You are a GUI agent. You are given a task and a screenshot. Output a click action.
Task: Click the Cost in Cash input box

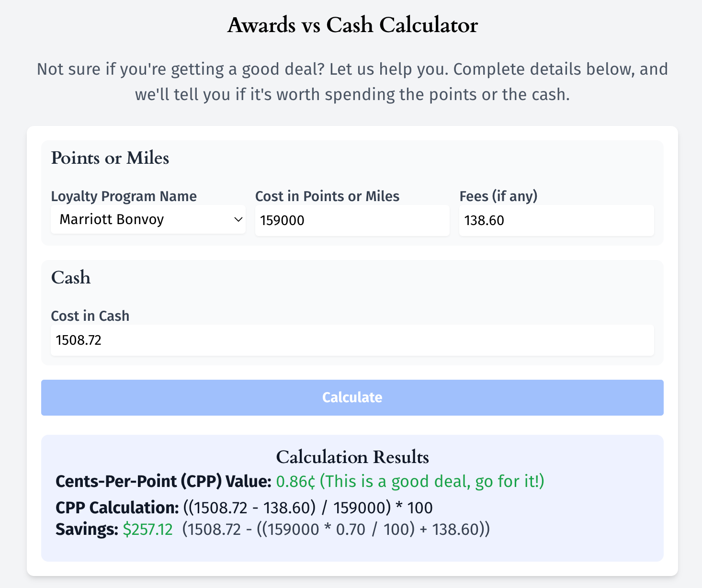click(352, 340)
